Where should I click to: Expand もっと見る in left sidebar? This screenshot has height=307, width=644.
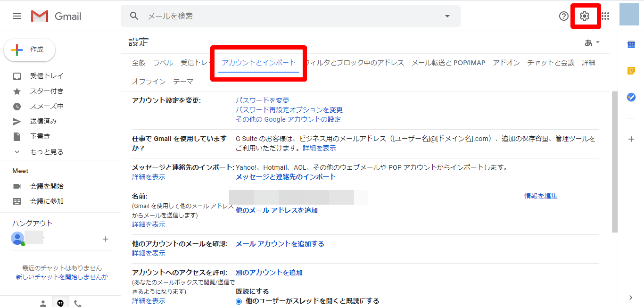pyautogui.click(x=46, y=152)
